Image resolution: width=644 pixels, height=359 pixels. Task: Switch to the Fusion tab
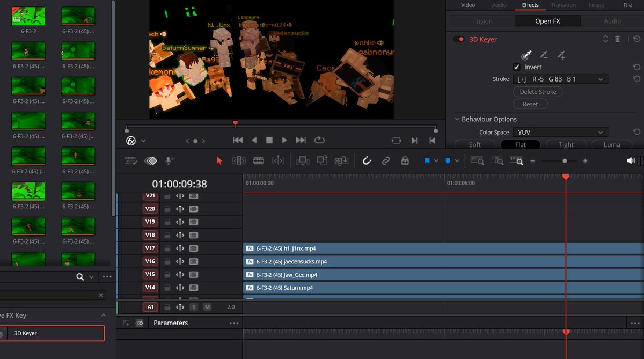point(482,20)
